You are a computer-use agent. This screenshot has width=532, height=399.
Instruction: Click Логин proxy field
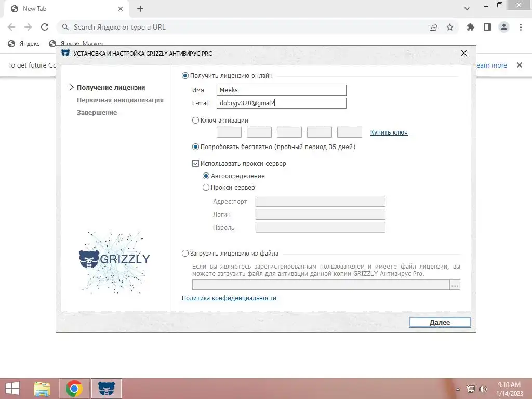[320, 214]
